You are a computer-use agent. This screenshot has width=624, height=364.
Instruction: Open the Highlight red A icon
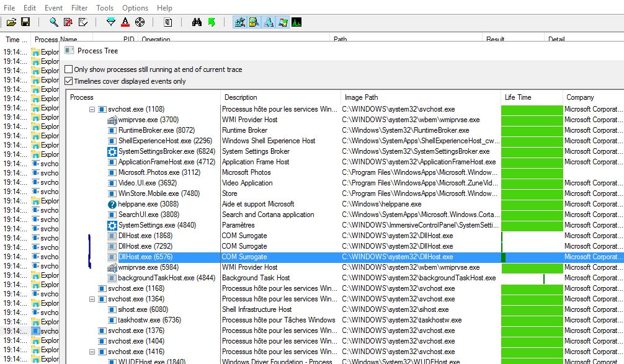[125, 22]
